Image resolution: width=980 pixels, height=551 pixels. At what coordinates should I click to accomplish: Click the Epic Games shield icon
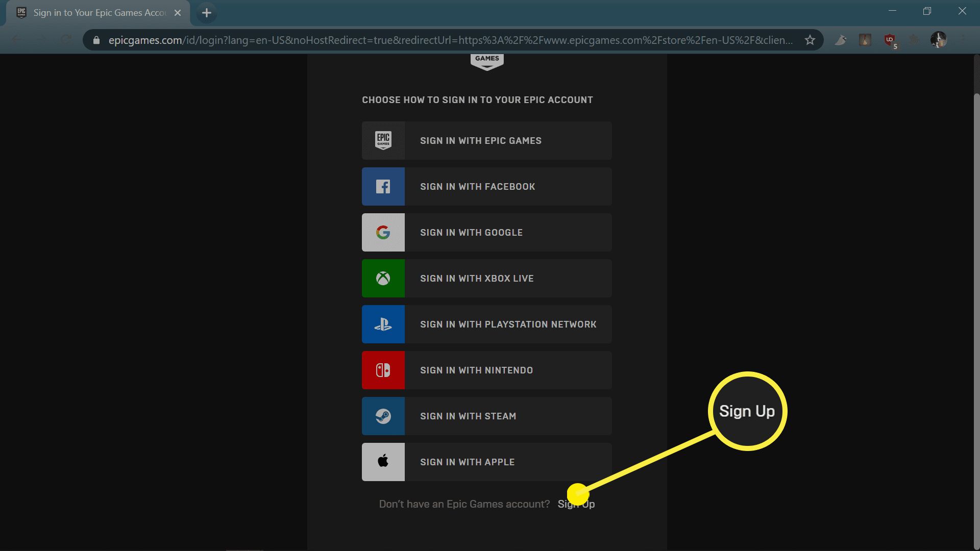pyautogui.click(x=383, y=140)
